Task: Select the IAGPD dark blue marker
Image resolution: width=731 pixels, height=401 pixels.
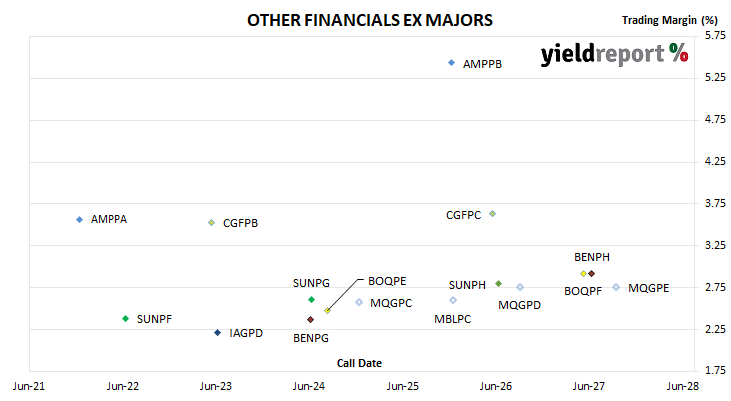Action: point(217,332)
